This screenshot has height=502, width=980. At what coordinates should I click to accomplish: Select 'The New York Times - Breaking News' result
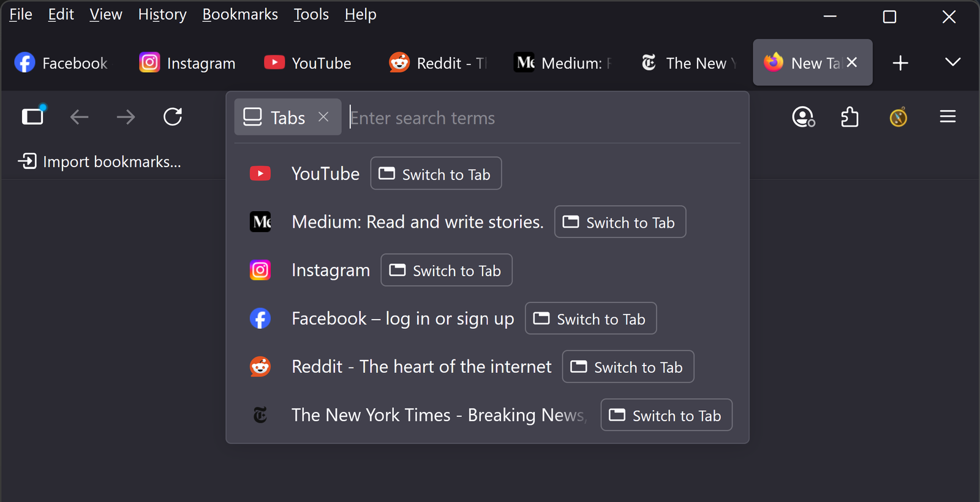click(x=439, y=415)
